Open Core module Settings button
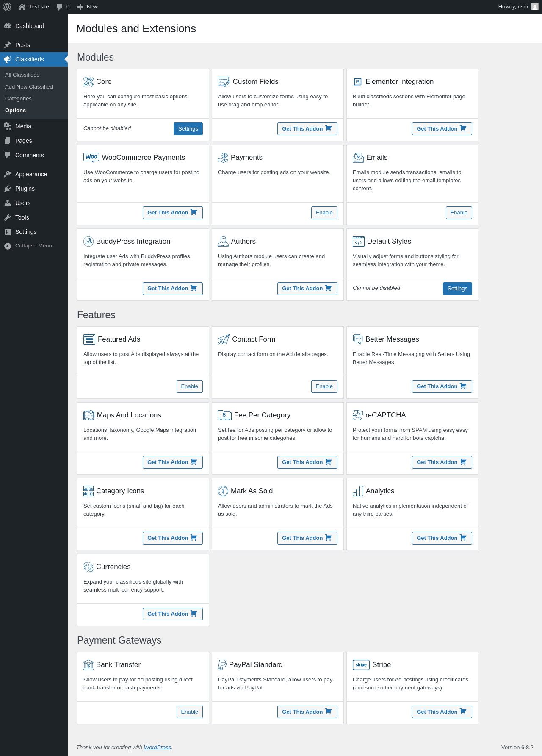 pyautogui.click(x=188, y=129)
